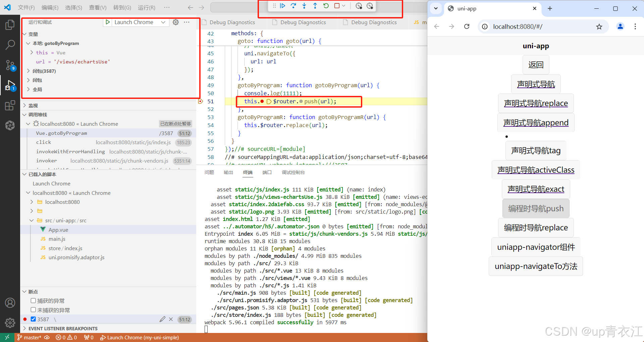
Task: Open the debug view more actions menu
Action: pyautogui.click(x=187, y=22)
